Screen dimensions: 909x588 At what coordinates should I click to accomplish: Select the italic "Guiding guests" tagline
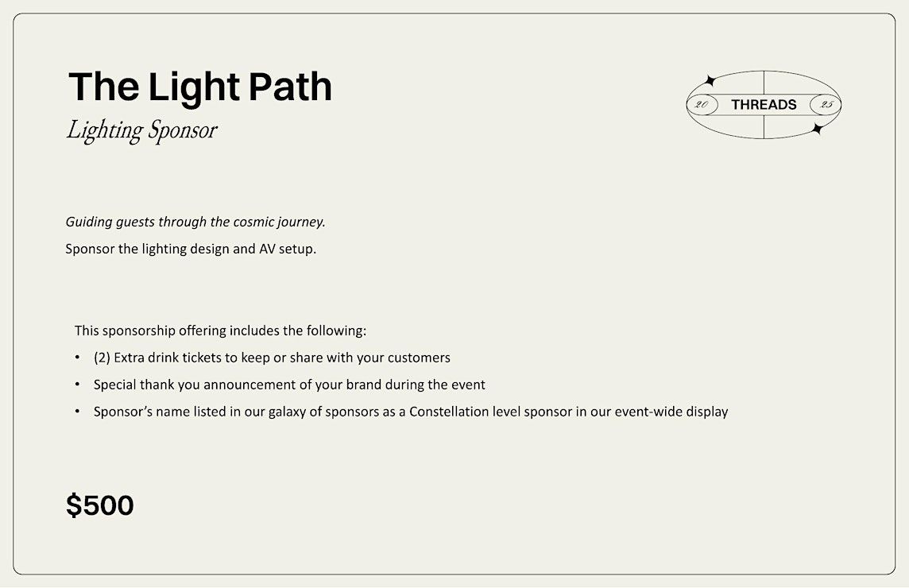click(x=195, y=222)
